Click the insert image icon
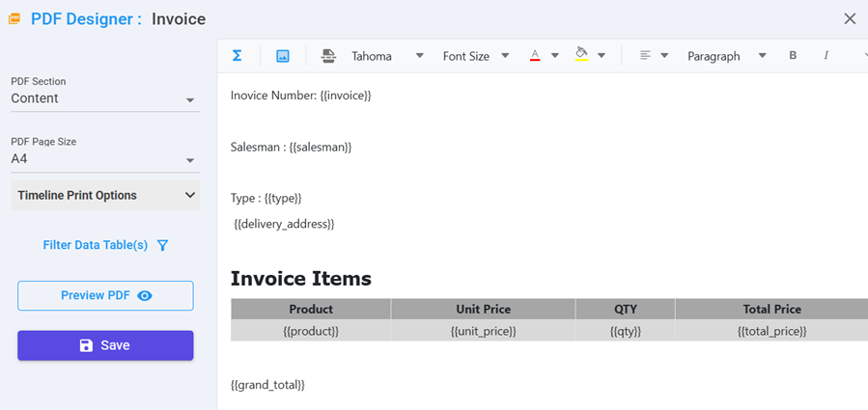This screenshot has width=868, height=410. point(283,56)
